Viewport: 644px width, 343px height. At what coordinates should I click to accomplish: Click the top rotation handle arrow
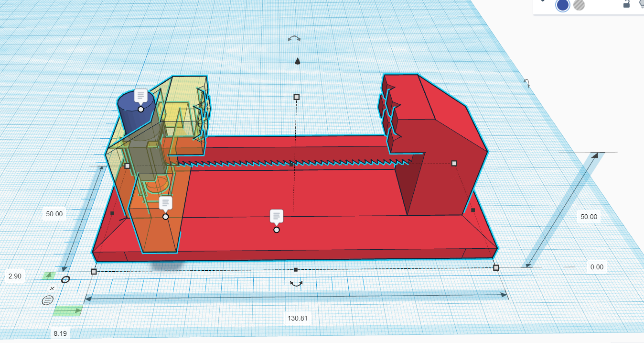point(294,39)
